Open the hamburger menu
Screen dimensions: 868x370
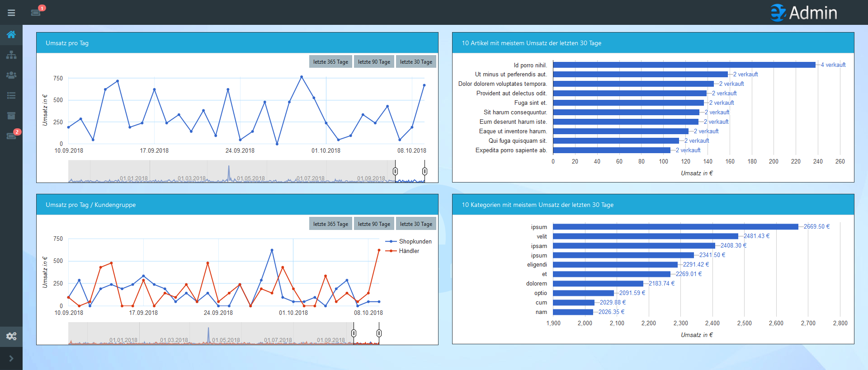click(x=11, y=13)
